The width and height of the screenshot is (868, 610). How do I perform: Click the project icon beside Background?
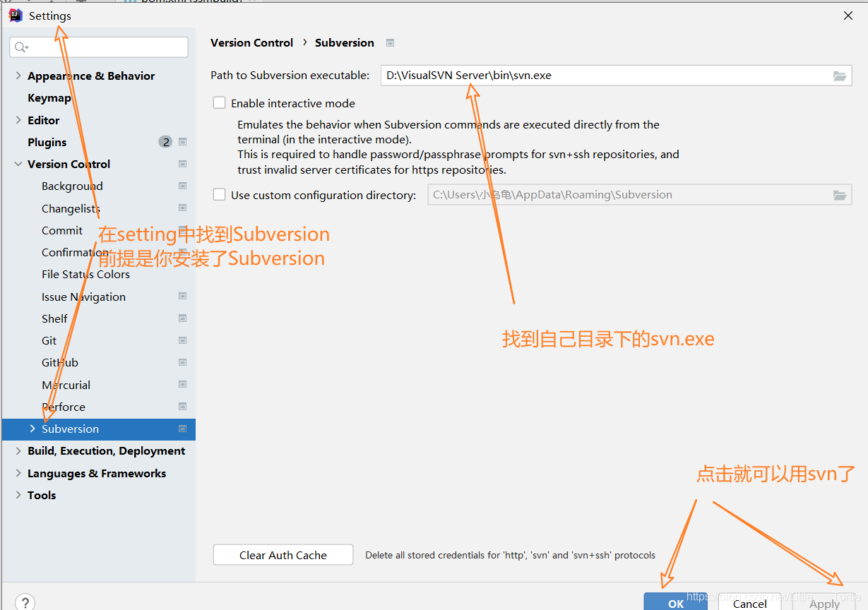[x=183, y=186]
